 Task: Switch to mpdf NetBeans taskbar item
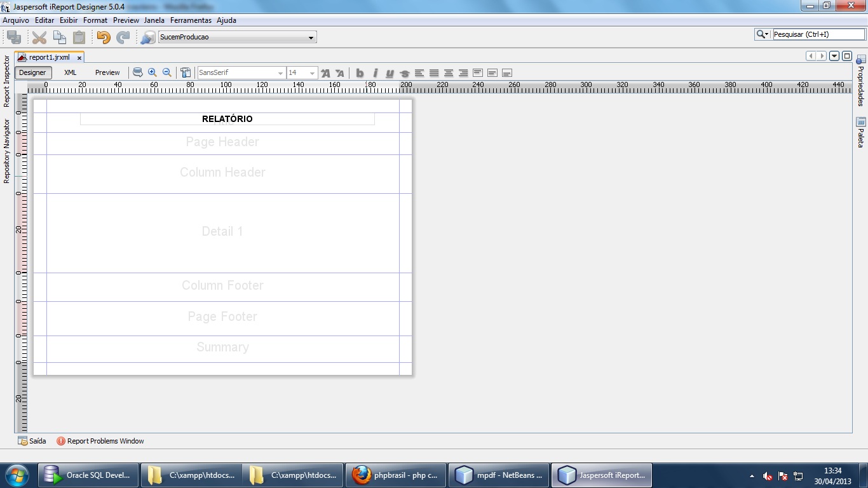[498, 475]
